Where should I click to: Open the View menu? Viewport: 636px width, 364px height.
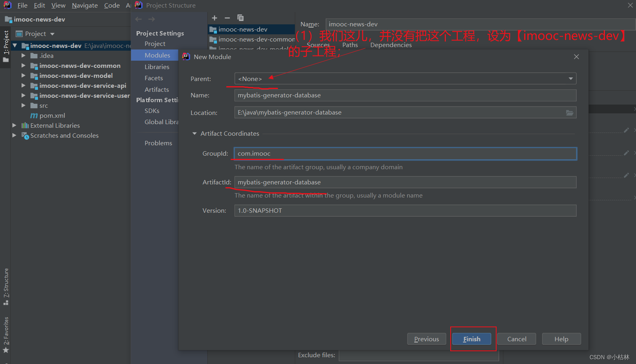(x=58, y=5)
